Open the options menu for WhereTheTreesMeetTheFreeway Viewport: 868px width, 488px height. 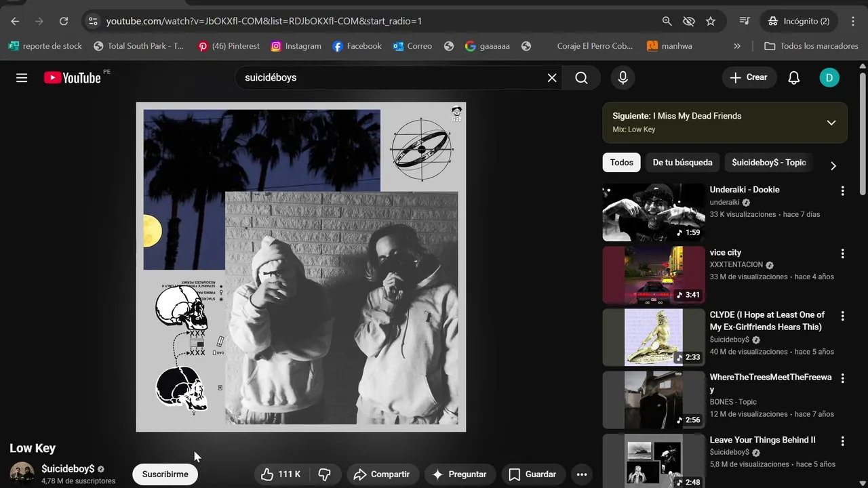[x=843, y=378]
